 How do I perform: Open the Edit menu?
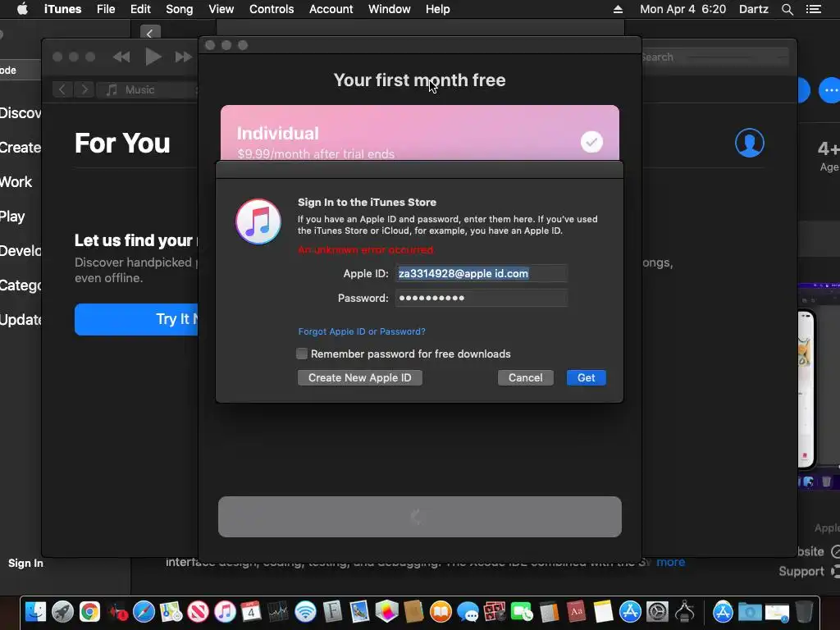(x=140, y=9)
